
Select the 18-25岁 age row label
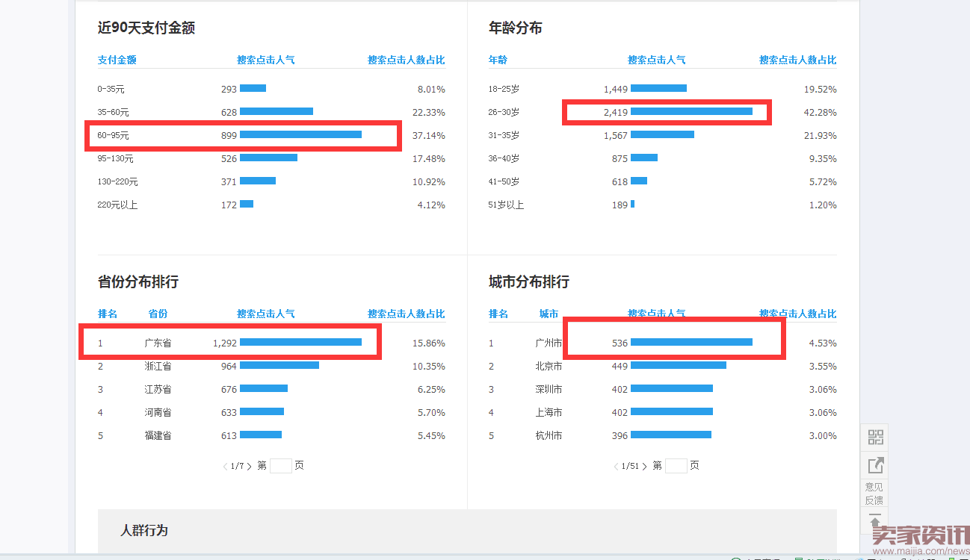(x=504, y=90)
